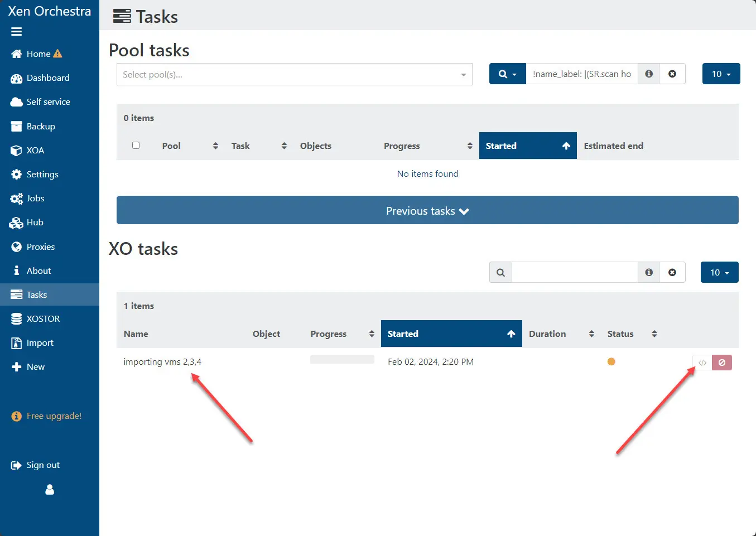This screenshot has height=536, width=756.
Task: Show XO tasks filter syntax help
Action: coord(649,272)
